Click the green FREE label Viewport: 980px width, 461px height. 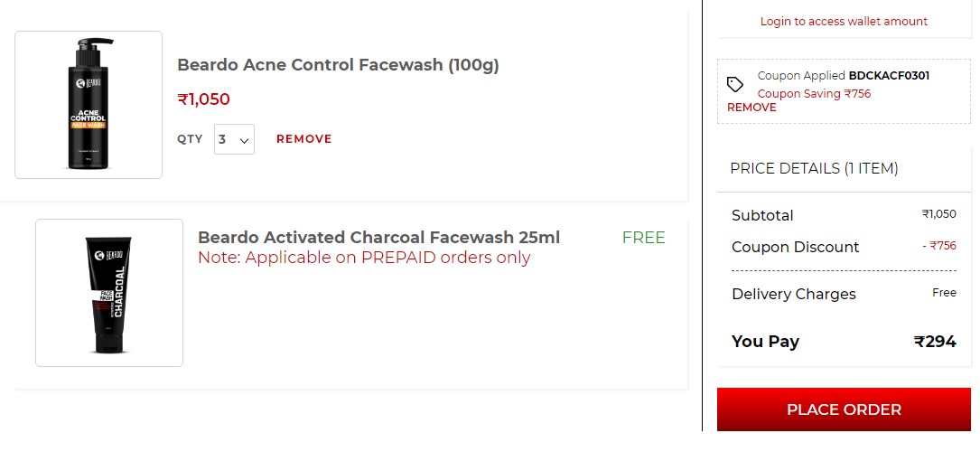pos(643,238)
